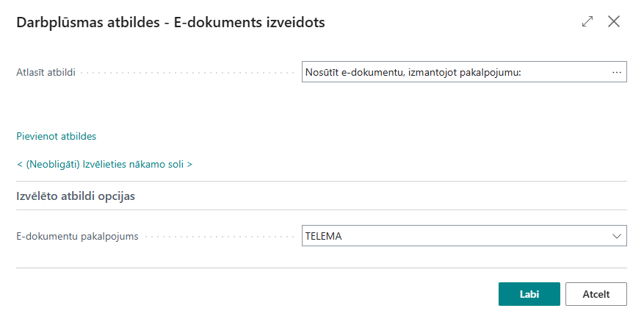The height and width of the screenshot is (322, 644).
Task: Click the dialog title E-dokuments izveidots
Action: pyautogui.click(x=249, y=23)
